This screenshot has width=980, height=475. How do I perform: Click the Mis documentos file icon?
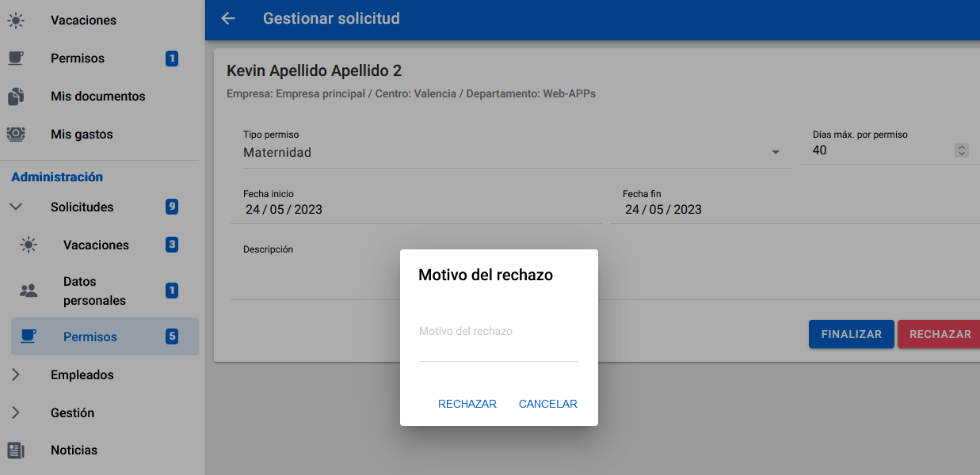[16, 97]
